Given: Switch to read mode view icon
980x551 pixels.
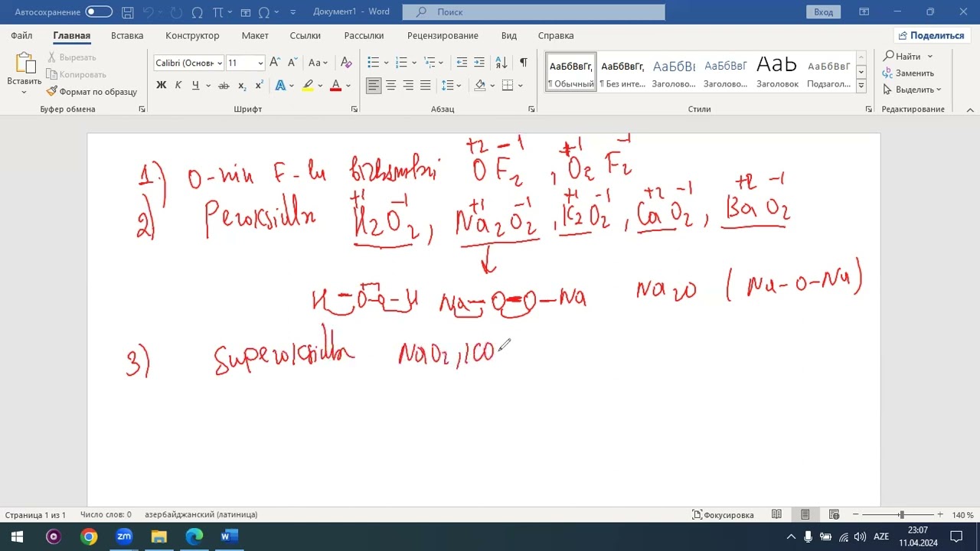Looking at the screenshot, I should 776,515.
